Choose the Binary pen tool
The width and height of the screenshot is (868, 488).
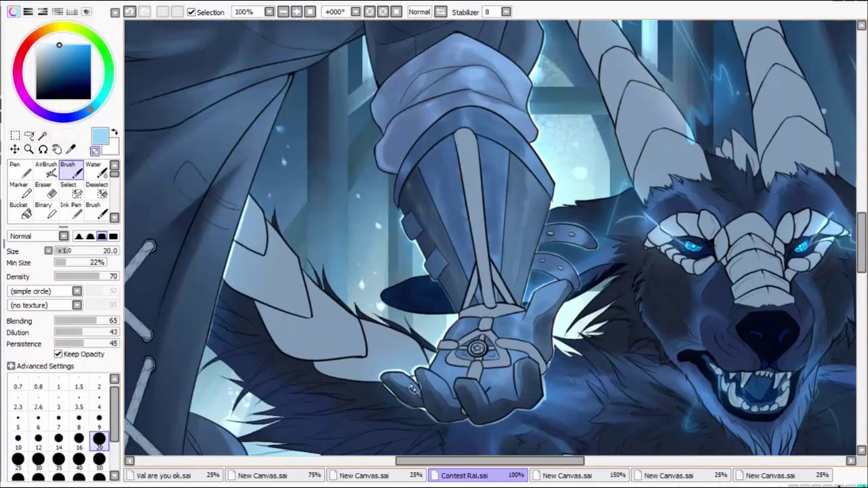tap(45, 210)
